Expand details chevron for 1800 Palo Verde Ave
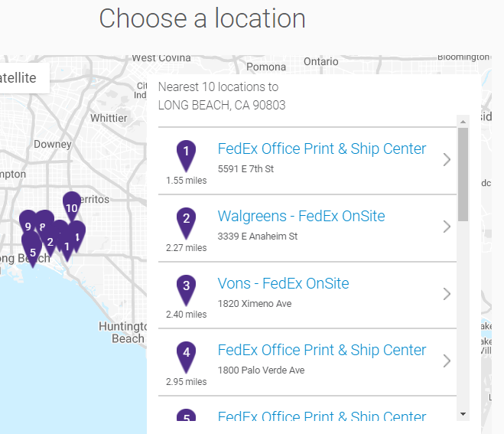Viewport: 504px width, 434px height. (x=447, y=361)
